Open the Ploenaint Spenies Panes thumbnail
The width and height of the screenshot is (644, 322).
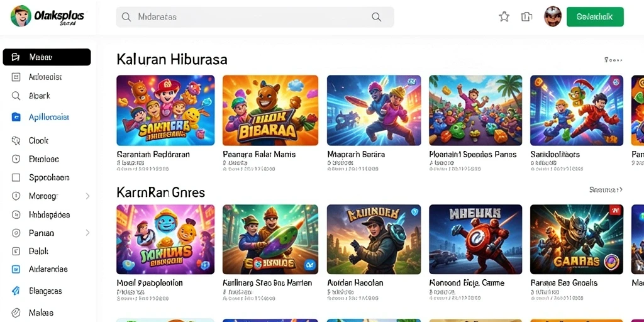tap(475, 110)
